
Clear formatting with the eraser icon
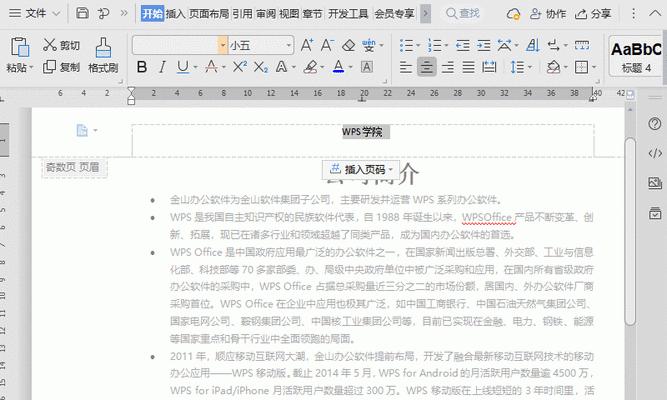click(x=348, y=45)
